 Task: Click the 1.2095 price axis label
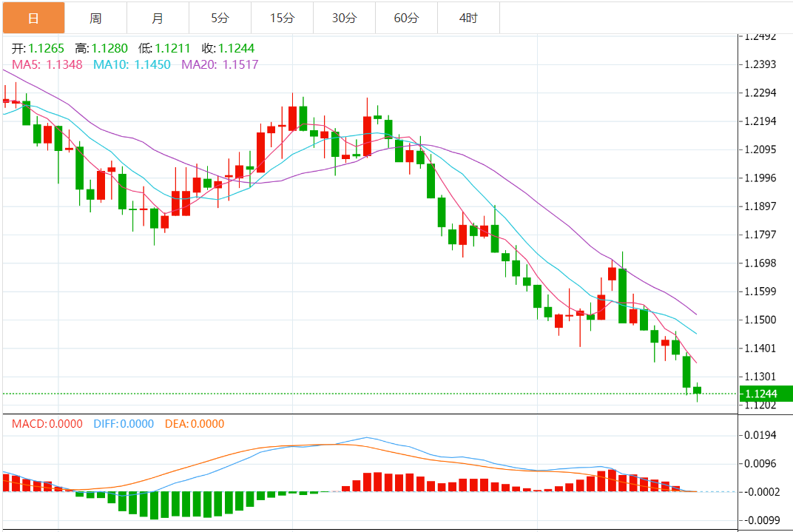point(760,149)
